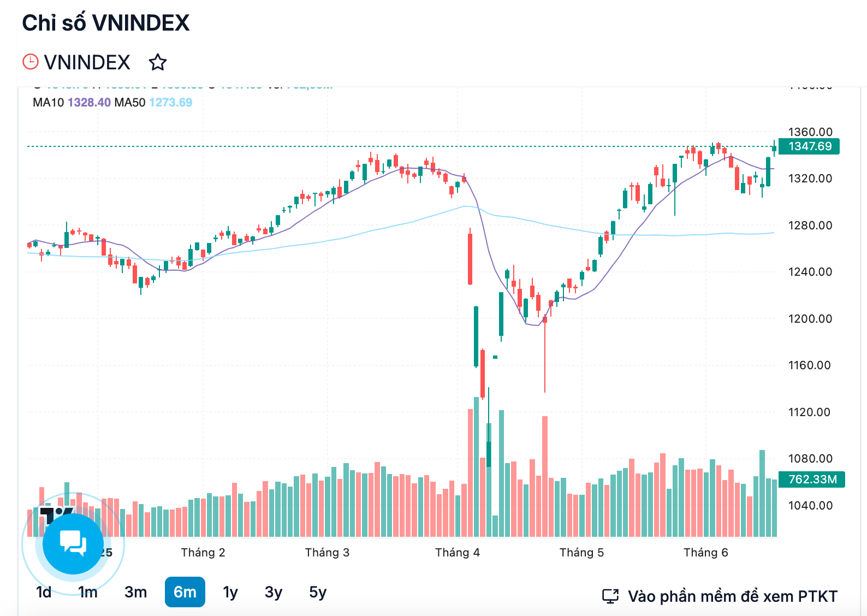Click the monitor icon for PTKT software

(610, 596)
